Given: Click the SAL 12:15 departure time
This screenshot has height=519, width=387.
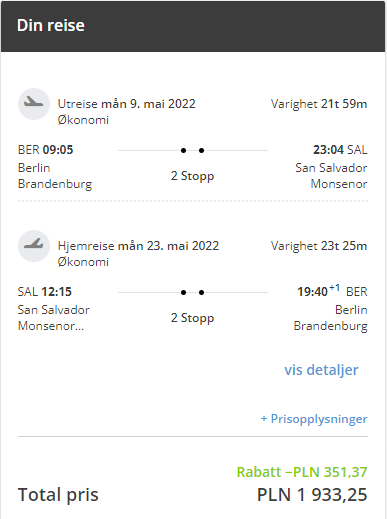Looking at the screenshot, I should pos(45,292).
